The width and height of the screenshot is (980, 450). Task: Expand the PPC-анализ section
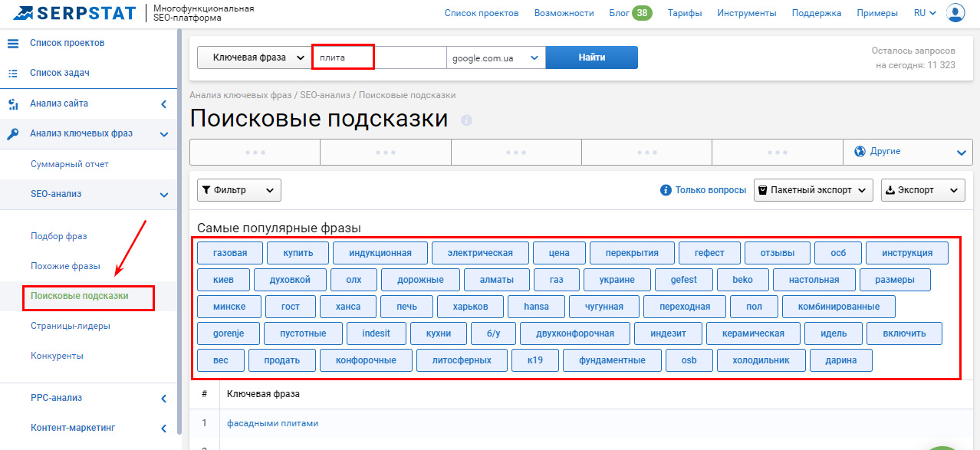click(163, 399)
